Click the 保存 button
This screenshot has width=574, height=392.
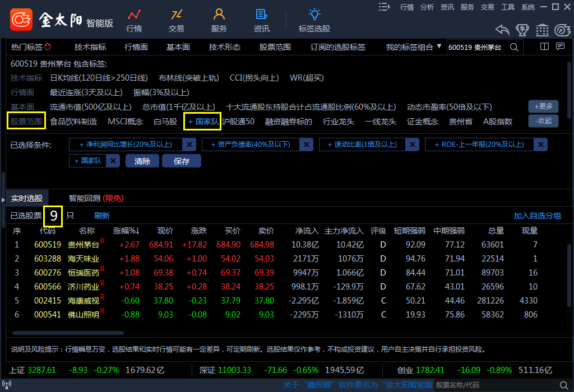tap(182, 161)
